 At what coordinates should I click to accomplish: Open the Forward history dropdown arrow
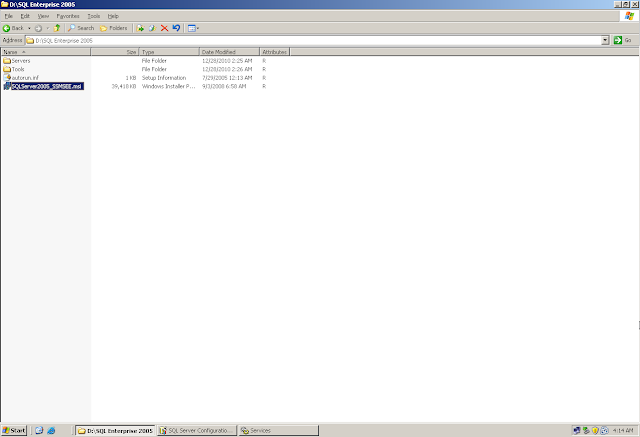pyautogui.click(x=48, y=28)
